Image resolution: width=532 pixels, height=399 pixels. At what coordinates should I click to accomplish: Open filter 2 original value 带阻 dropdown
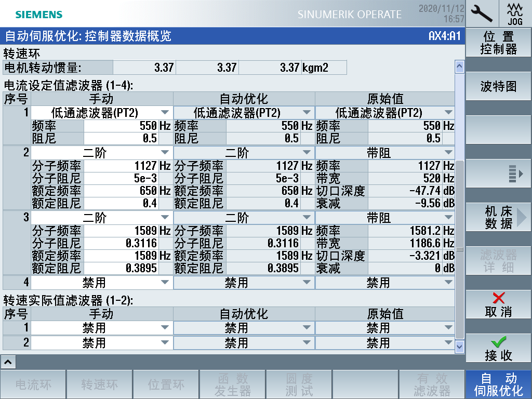385,153
